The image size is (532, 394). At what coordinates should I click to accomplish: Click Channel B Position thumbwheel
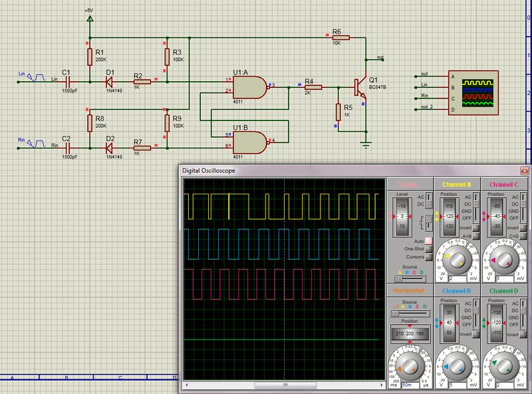coord(450,323)
